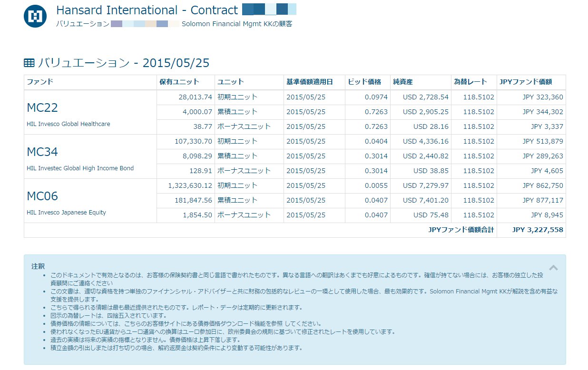This screenshot has width=588, height=370.
Task: Select fund value JPY 513,879
Action: point(543,141)
